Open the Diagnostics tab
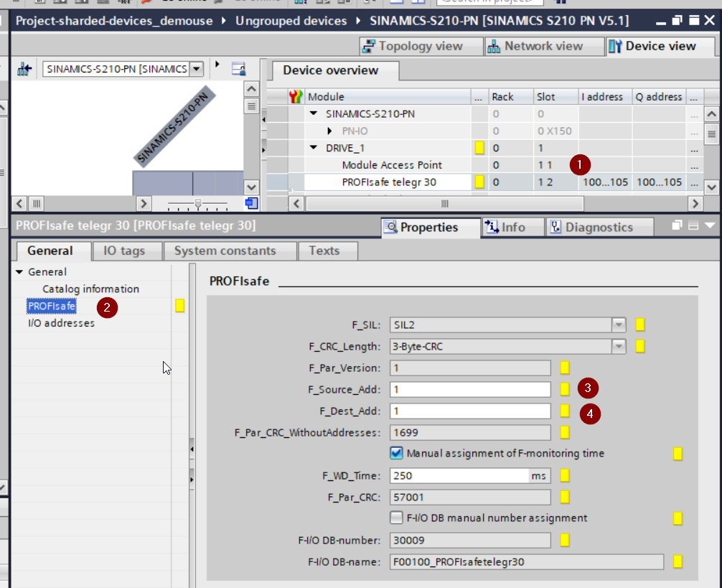 599,227
